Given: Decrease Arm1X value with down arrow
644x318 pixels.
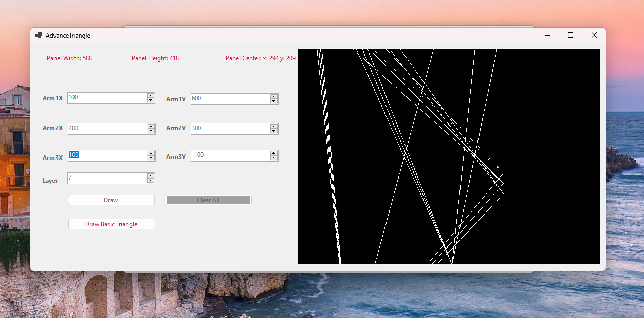Looking at the screenshot, I should click(151, 100).
